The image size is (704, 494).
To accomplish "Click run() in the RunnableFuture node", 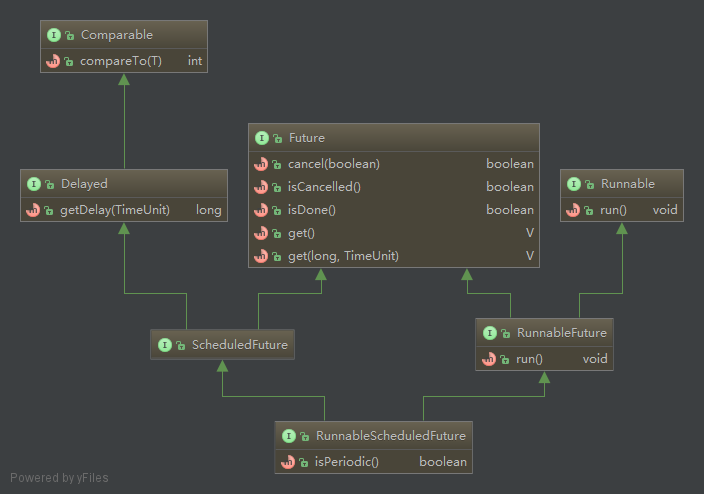I will pyautogui.click(x=529, y=359).
